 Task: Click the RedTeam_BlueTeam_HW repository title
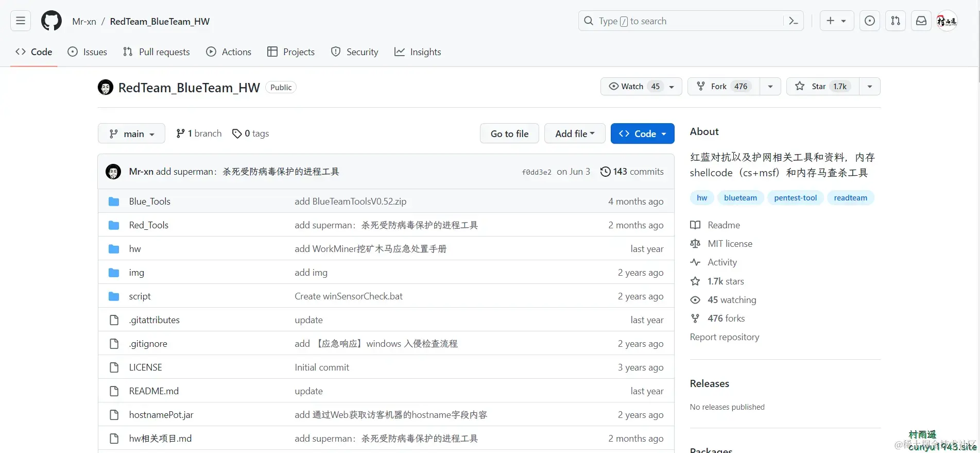click(189, 88)
